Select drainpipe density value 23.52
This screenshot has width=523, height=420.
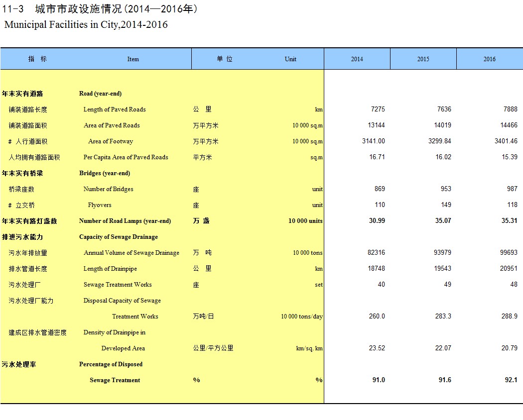(x=377, y=348)
